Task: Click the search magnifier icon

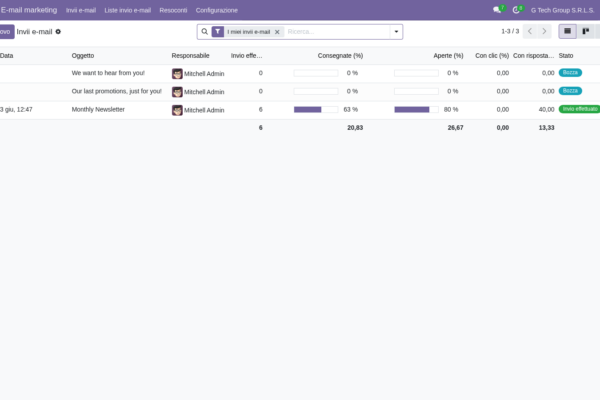Action: click(205, 32)
